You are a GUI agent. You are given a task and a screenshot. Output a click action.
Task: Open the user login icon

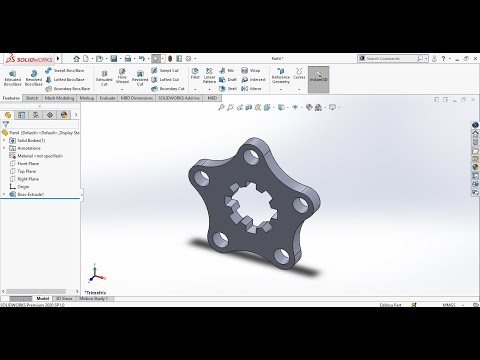pos(434,59)
